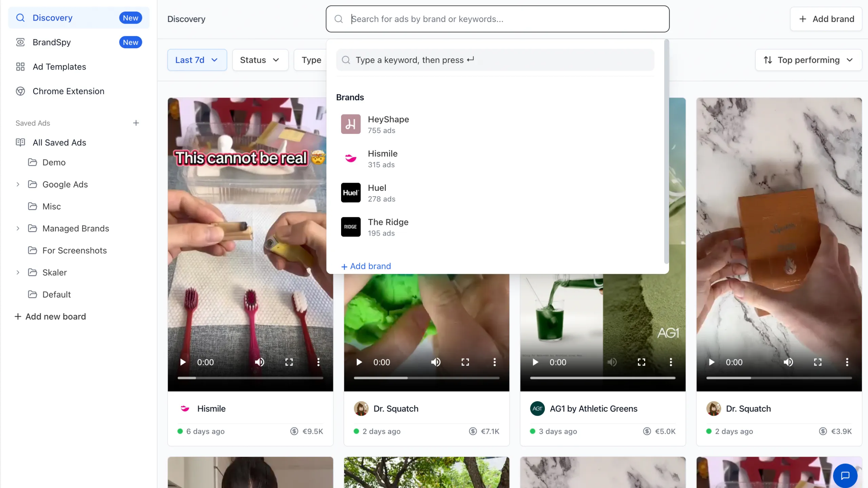
Task: Mute the €3.9K Dr. Squatch video
Action: [x=788, y=362]
